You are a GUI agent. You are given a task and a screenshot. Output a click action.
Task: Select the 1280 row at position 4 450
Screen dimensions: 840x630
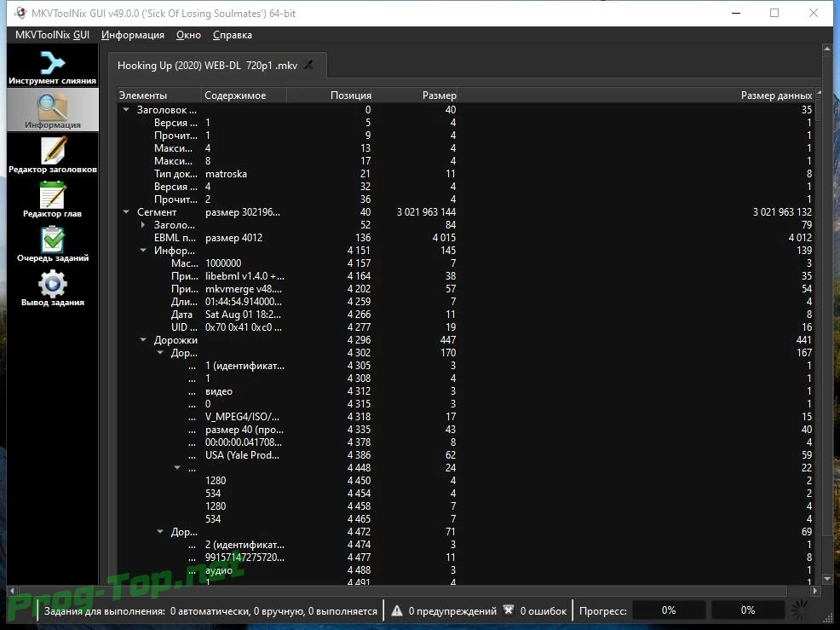[x=465, y=481]
